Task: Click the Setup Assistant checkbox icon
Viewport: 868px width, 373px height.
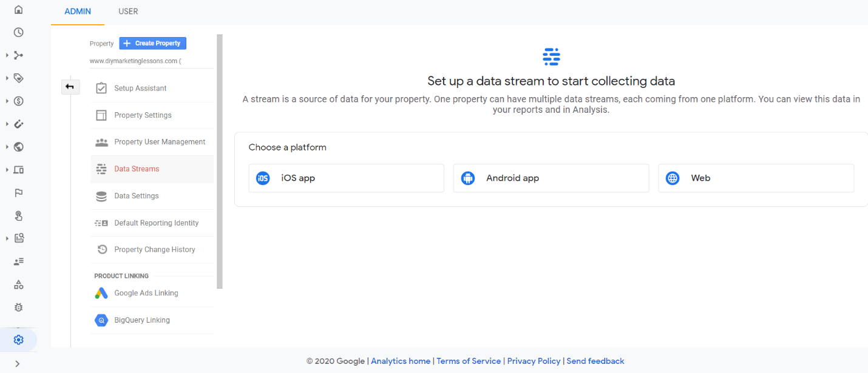Action: (x=101, y=88)
